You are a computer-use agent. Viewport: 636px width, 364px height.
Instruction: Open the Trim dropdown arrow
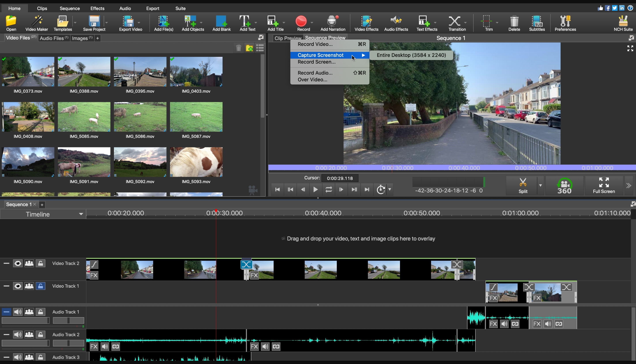tap(497, 23)
